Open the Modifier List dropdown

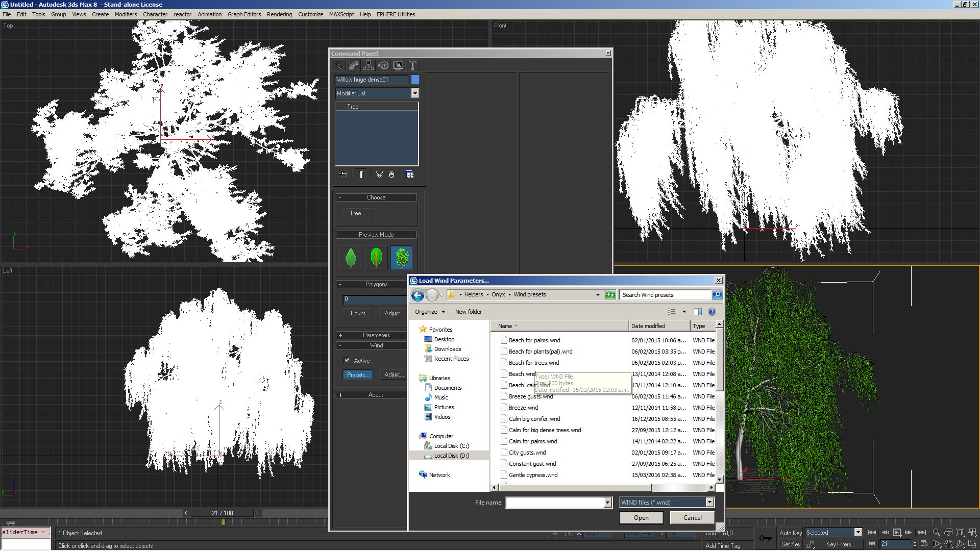[x=415, y=93]
